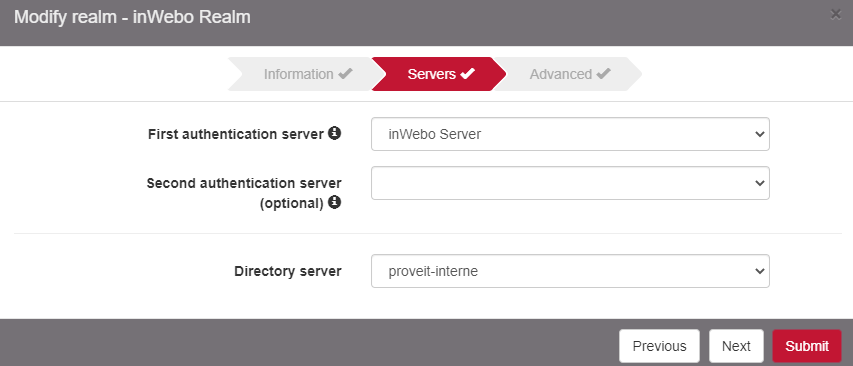
Task: Click the Directory server label
Action: point(288,271)
